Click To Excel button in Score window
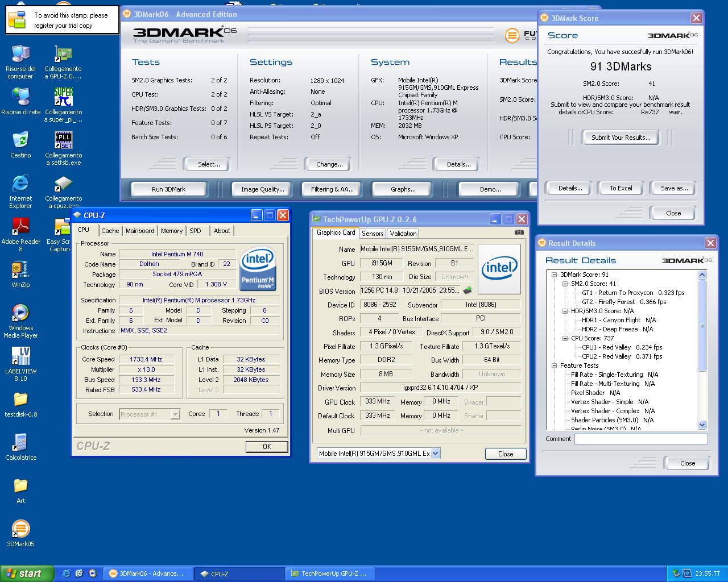728x582 pixels. (621, 188)
